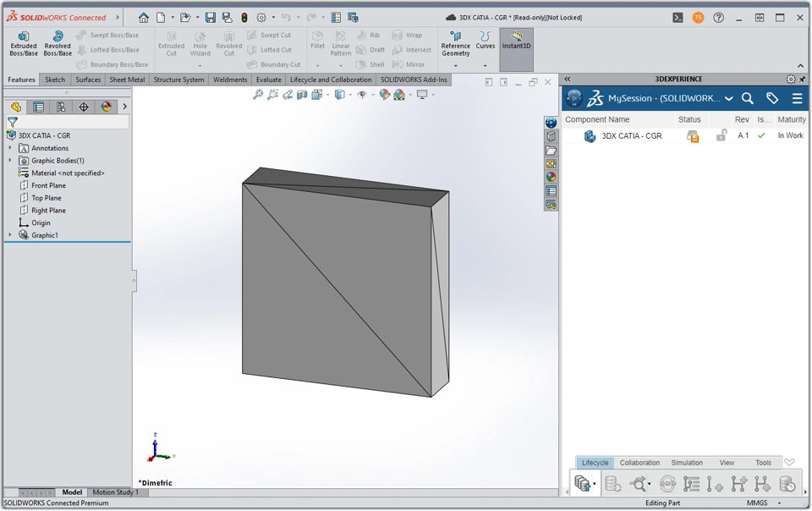Click the Save with Options lifecycle icon
This screenshot has height=511, width=812.
coord(582,484)
